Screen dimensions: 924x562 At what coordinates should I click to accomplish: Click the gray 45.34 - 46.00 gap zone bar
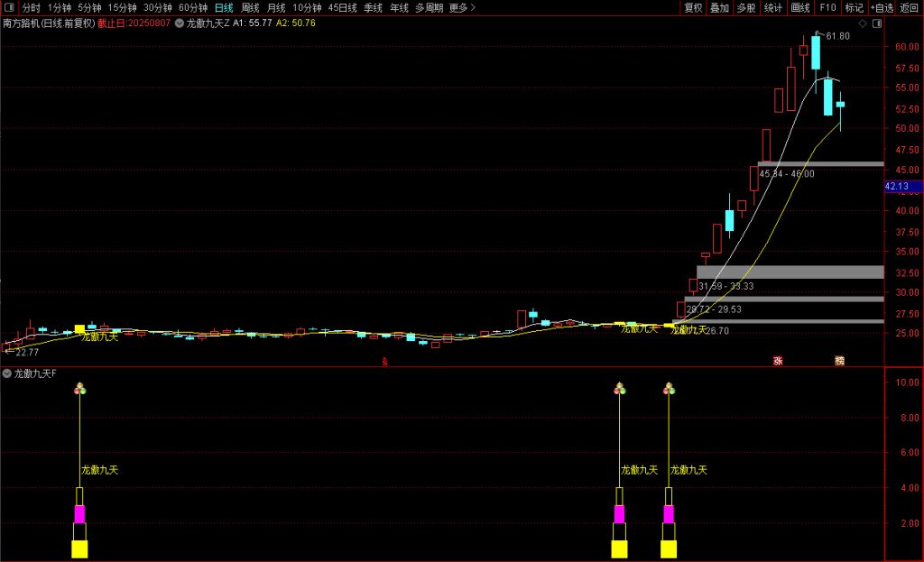tap(821, 163)
